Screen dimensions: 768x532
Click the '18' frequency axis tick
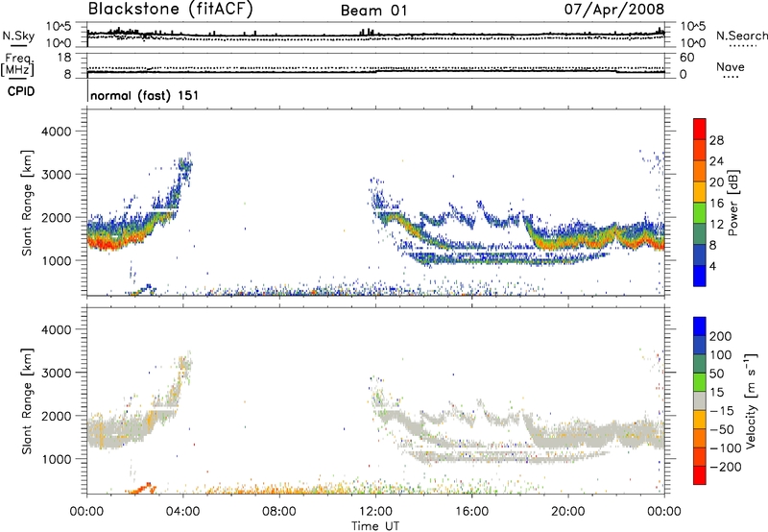(x=64, y=58)
